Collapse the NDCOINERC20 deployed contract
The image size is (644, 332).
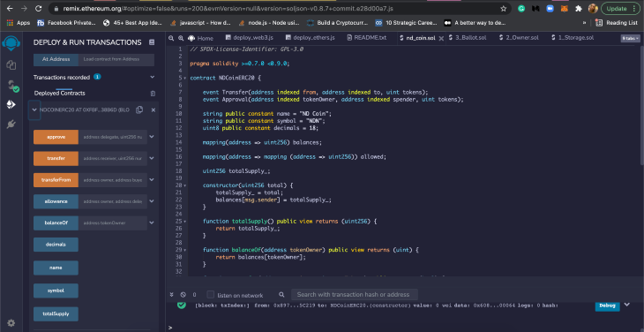coord(34,109)
